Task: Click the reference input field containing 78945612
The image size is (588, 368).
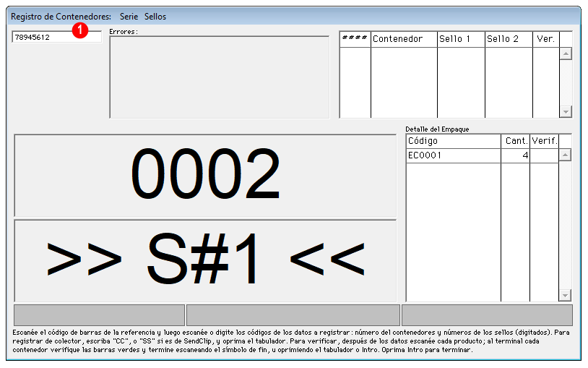Action: tap(56, 37)
